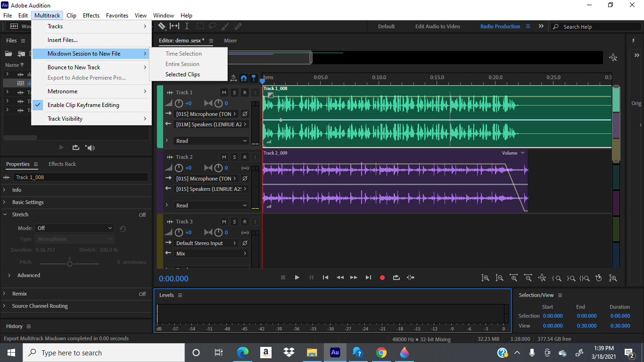The width and height of the screenshot is (644, 362).
Task: Arm Track 3 for recording
Action: click(245, 222)
